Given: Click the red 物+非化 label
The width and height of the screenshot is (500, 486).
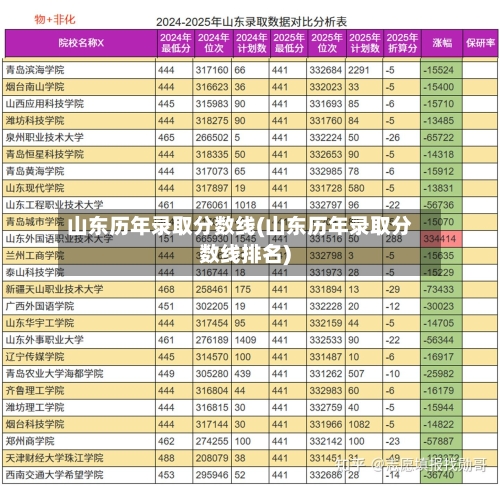Looking at the screenshot, I should point(55,20).
